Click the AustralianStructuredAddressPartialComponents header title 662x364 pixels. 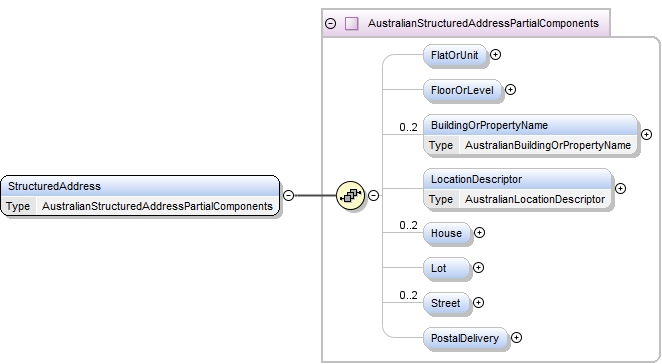pos(483,24)
